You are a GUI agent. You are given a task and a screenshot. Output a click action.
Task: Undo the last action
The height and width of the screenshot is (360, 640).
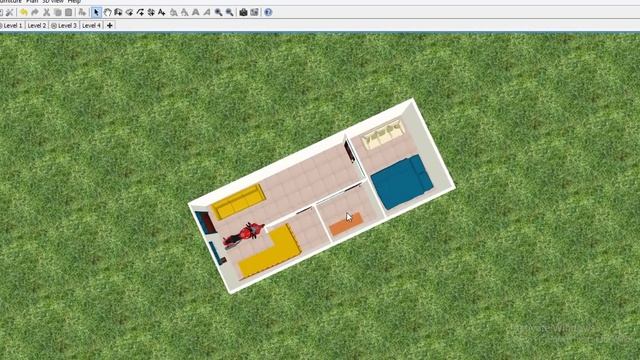coord(24,12)
